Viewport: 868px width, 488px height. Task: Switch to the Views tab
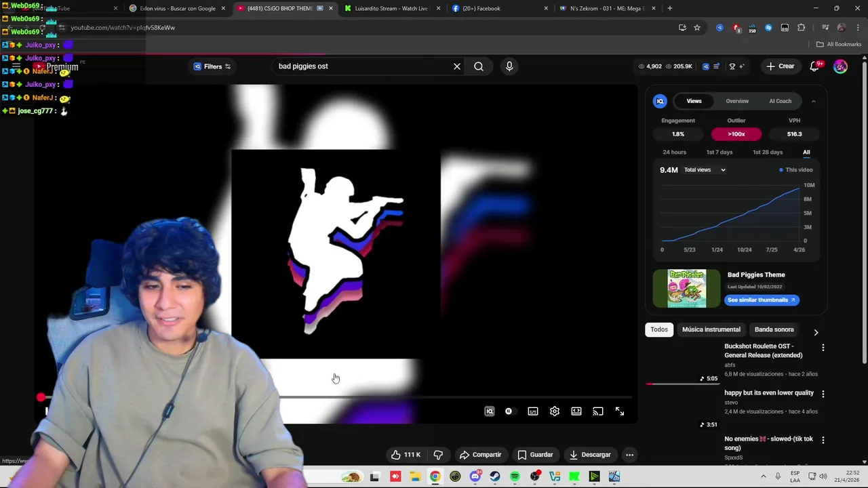point(694,101)
